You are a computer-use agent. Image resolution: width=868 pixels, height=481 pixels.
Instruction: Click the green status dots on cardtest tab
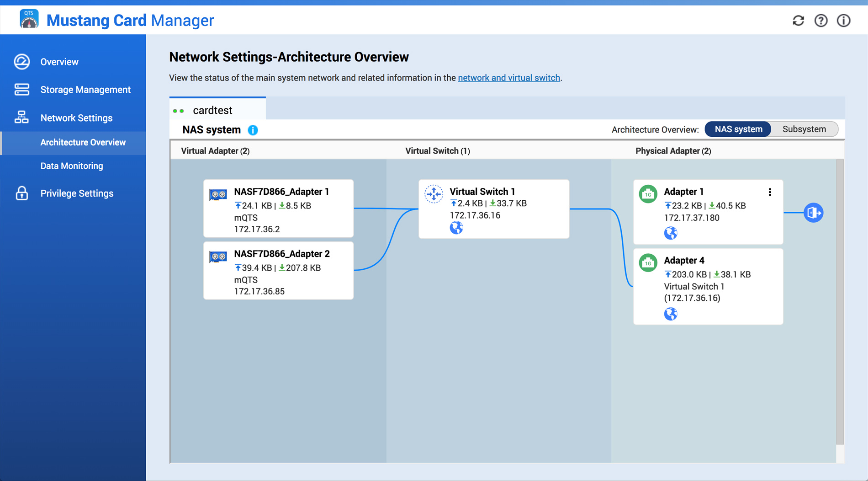click(179, 111)
